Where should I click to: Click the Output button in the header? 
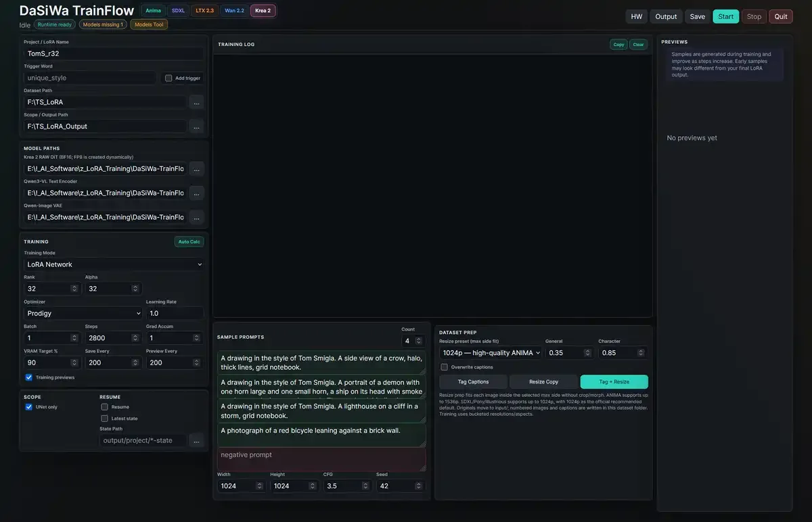666,16
